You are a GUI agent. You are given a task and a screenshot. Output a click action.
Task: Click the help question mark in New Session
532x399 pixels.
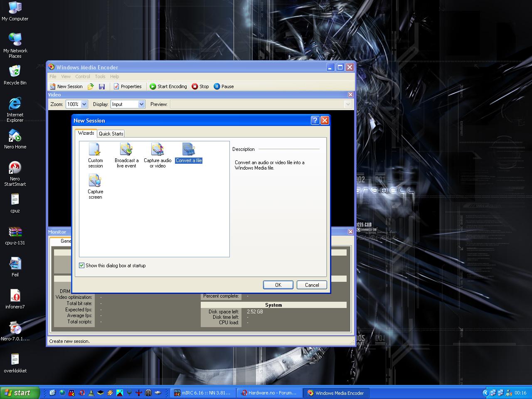315,121
